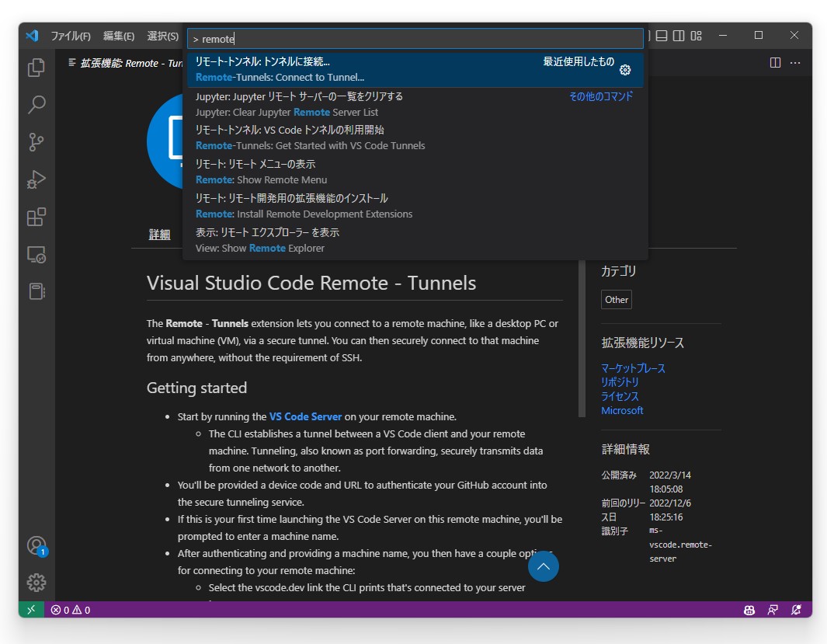Run Jupyter: Clear Jupyter Remote Server List
The height and width of the screenshot is (644, 827).
pos(415,104)
